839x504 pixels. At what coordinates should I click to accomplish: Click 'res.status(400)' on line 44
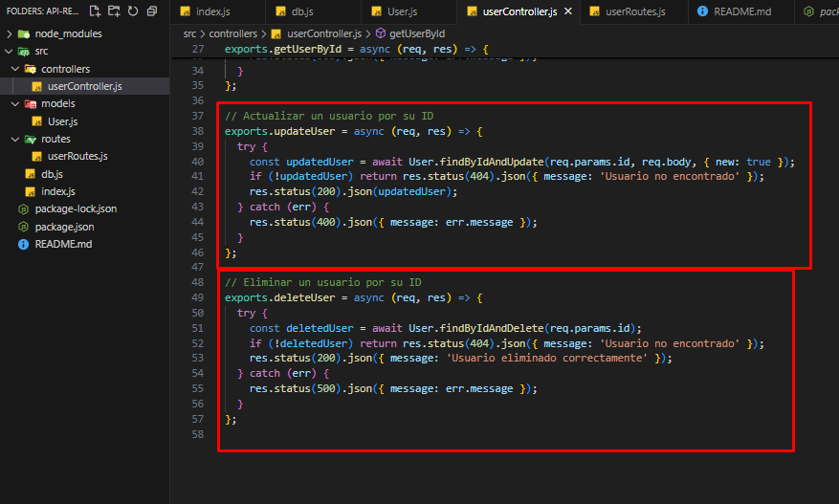(x=296, y=222)
